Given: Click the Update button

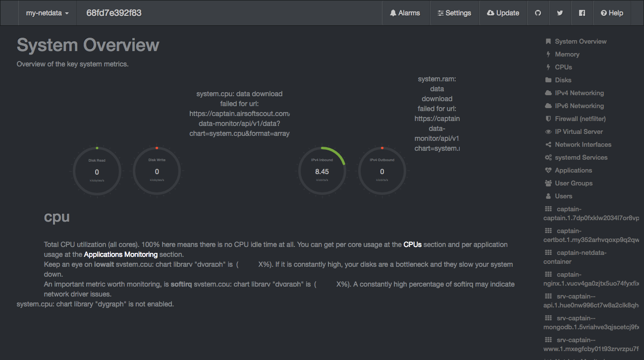Looking at the screenshot, I should (x=503, y=12).
